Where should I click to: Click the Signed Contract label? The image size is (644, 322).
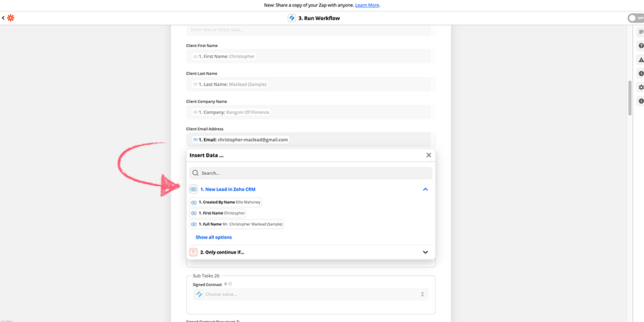(x=207, y=284)
